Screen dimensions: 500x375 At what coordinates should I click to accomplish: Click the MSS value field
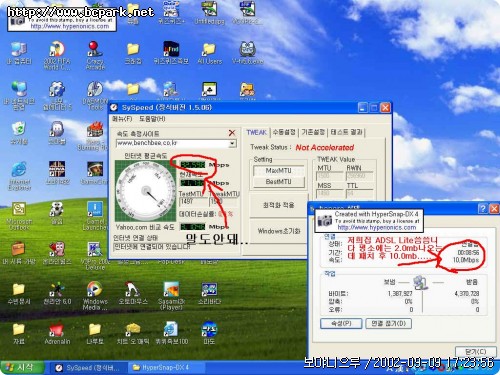pyautogui.click(x=330, y=193)
